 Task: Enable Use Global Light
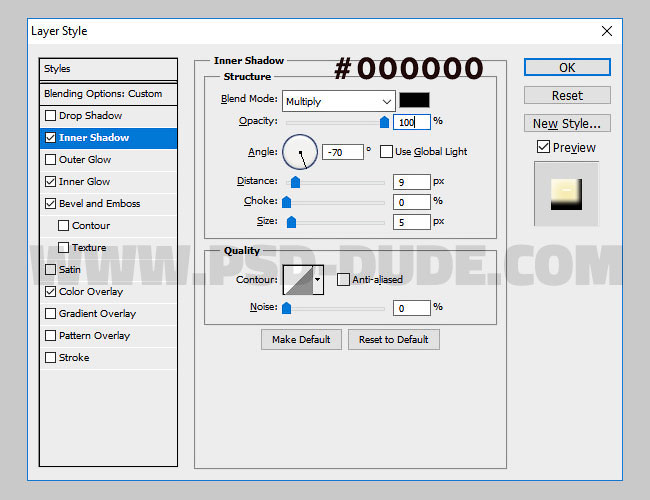click(x=386, y=151)
